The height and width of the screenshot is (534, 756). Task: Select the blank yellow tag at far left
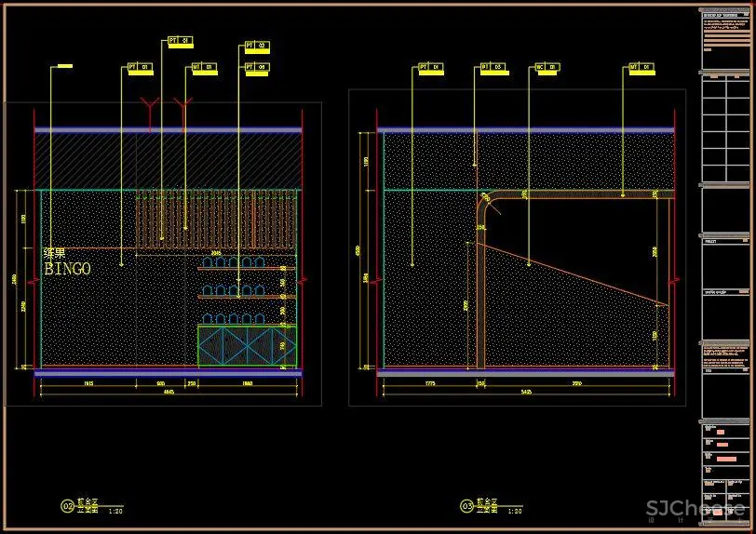(x=64, y=66)
